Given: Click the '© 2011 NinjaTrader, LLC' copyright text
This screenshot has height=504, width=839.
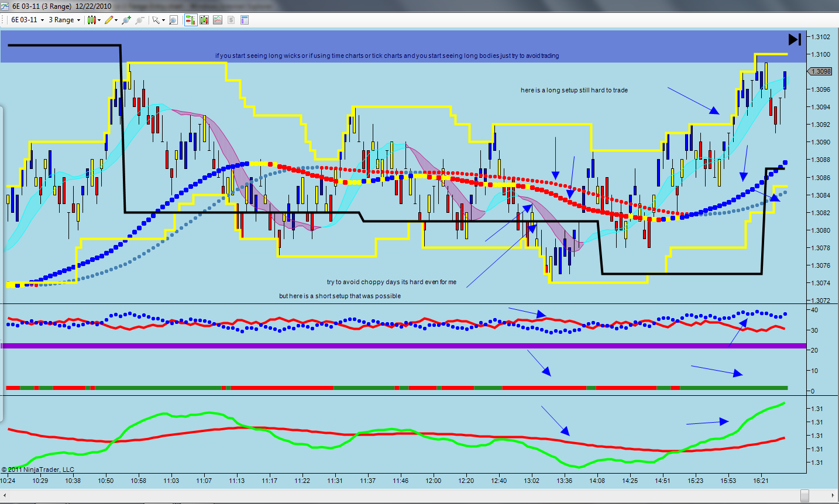Looking at the screenshot, I should pos(38,470).
